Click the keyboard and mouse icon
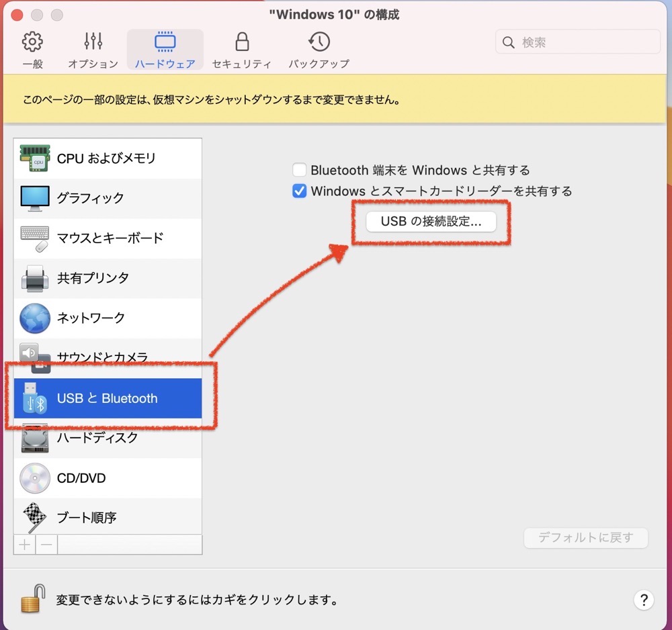This screenshot has width=672, height=630. coord(35,238)
